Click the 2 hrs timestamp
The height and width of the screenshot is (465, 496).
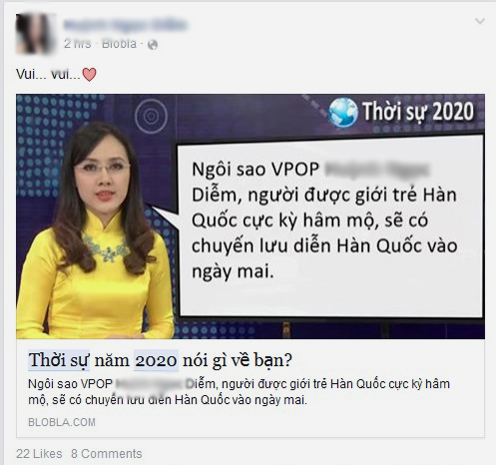pyautogui.click(x=77, y=44)
